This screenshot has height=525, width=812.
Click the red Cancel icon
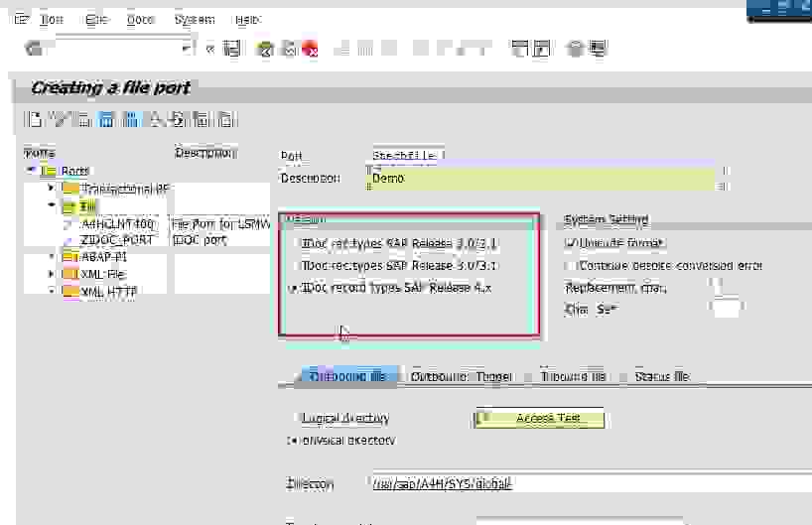pos(310,50)
